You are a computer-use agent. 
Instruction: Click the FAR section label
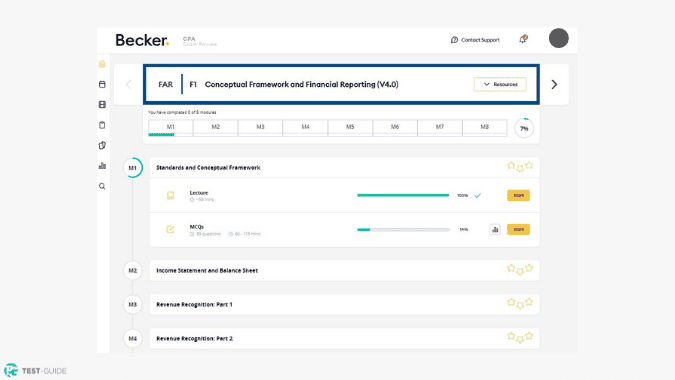166,84
